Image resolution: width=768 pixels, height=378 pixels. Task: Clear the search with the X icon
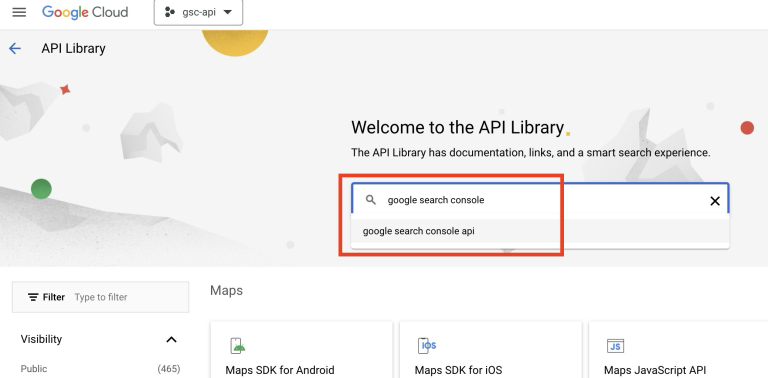715,200
